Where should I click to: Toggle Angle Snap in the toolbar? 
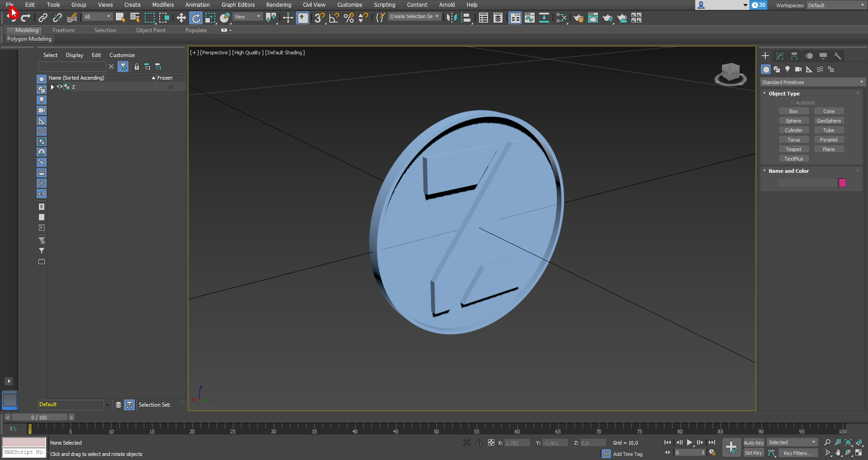tap(334, 18)
